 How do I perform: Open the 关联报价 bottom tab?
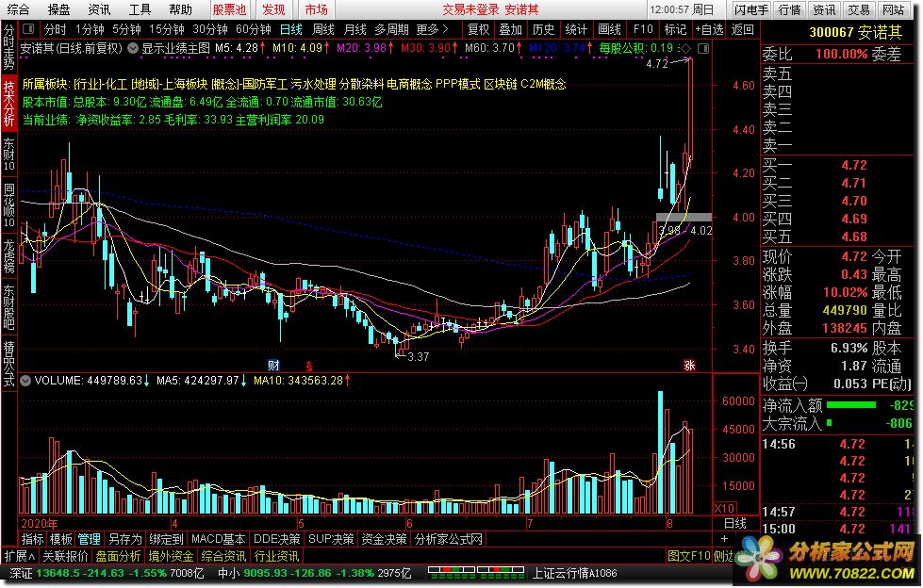(65, 556)
